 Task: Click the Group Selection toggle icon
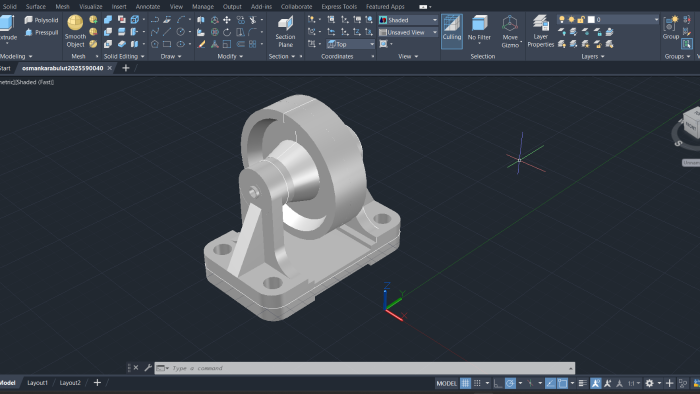click(x=687, y=44)
